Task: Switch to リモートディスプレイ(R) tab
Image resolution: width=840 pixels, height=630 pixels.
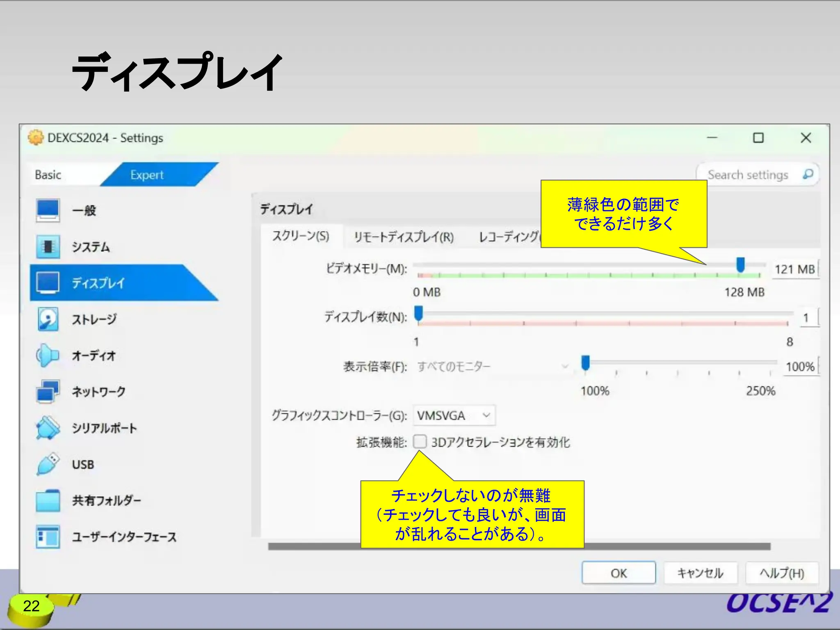Action: pyautogui.click(x=404, y=237)
